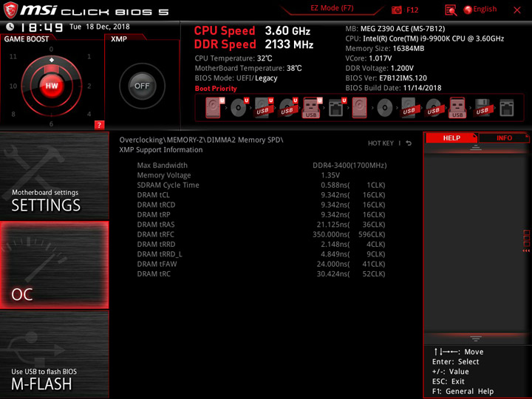Select the UEFI USB hard disk boot icon
532x399 pixels.
pyautogui.click(x=264, y=108)
